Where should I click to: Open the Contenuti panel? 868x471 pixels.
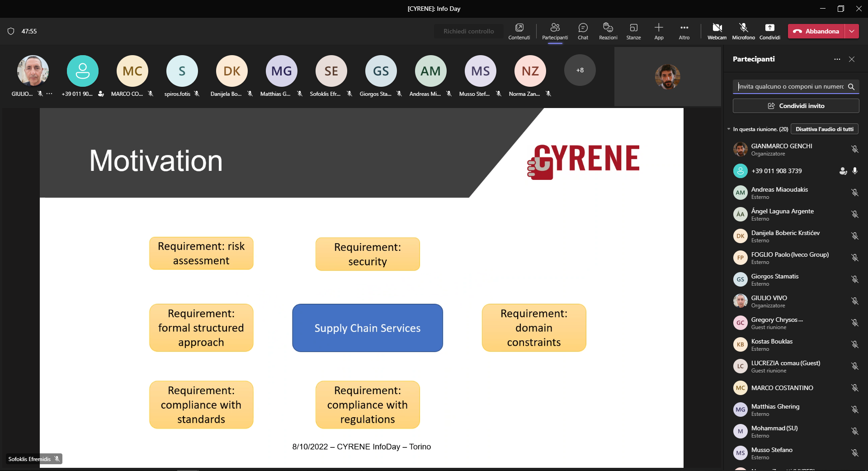[519, 31]
